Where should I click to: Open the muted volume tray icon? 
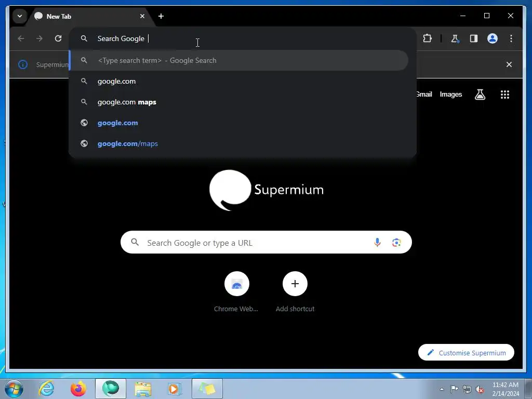[x=480, y=389]
